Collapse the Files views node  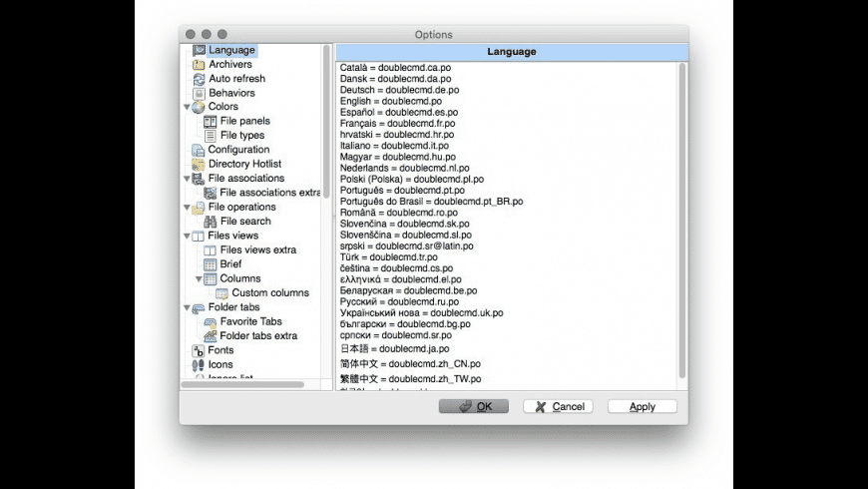[188, 236]
